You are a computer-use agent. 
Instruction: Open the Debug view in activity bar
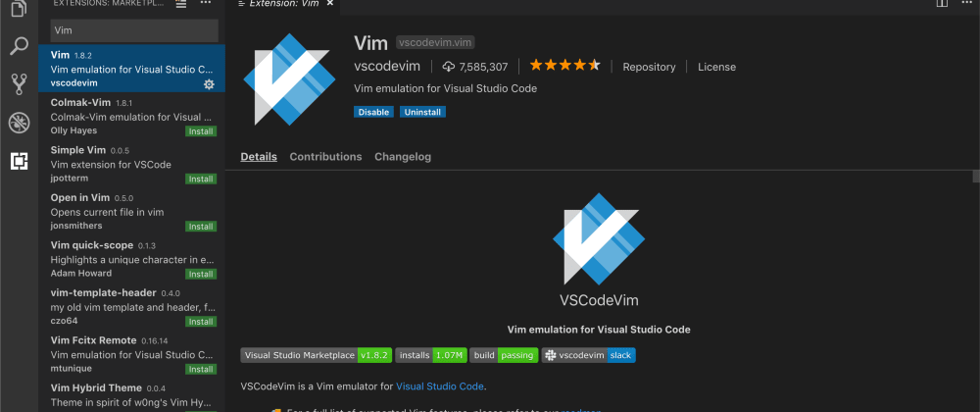19,123
